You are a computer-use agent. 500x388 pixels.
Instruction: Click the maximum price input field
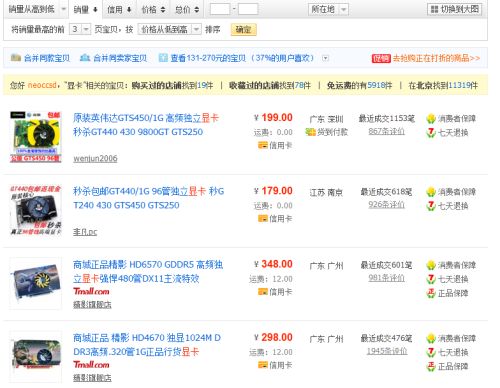pyautogui.click(x=248, y=9)
